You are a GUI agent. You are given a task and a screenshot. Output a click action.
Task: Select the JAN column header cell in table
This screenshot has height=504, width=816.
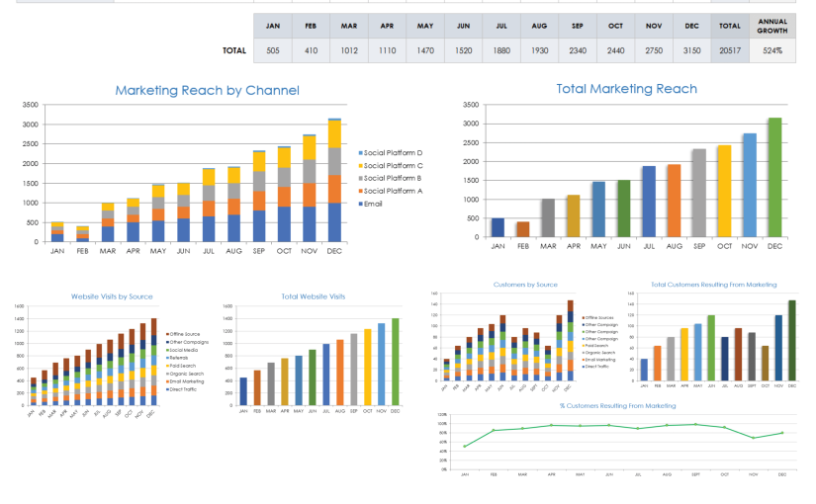click(273, 26)
